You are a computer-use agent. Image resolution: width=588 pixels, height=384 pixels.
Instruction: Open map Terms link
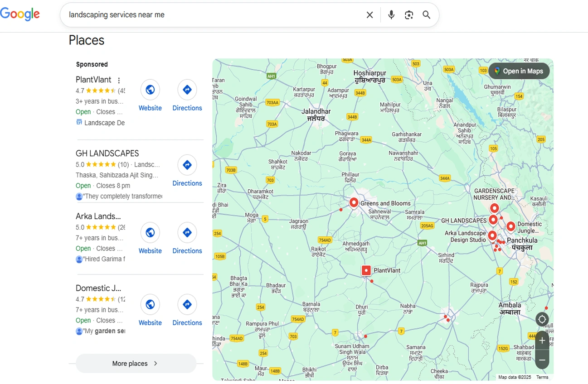pyautogui.click(x=542, y=377)
